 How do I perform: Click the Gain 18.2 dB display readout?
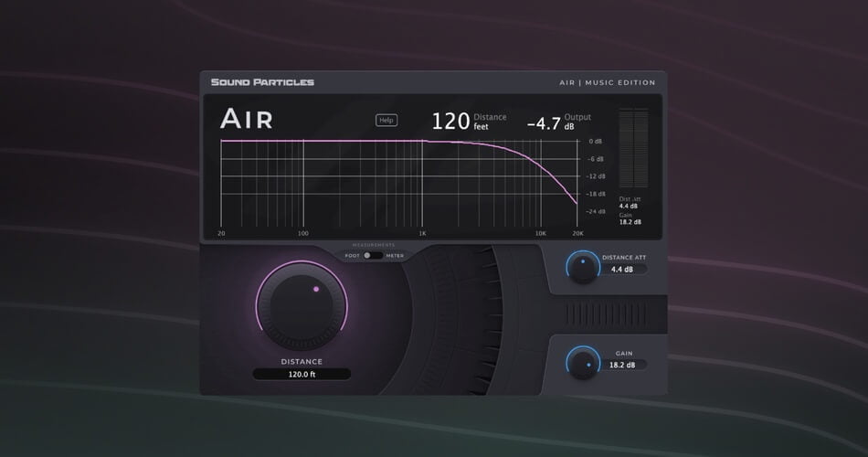(x=630, y=218)
